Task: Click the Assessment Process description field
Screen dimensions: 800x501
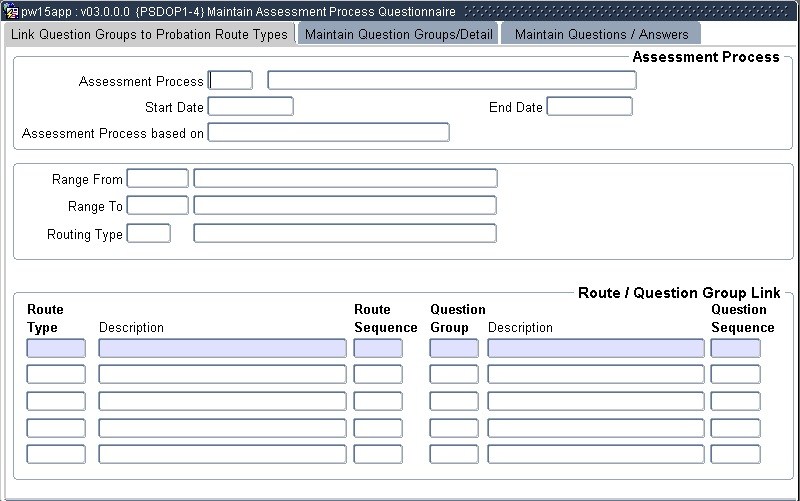Action: [x=451, y=81]
